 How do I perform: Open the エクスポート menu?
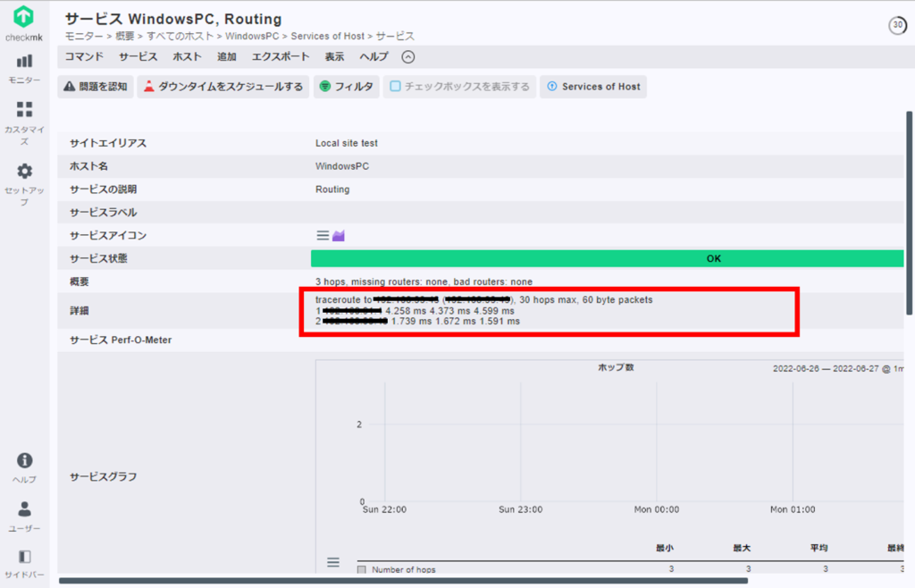point(281,56)
